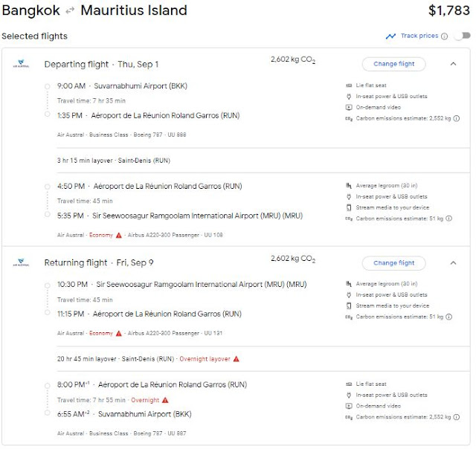Image resolution: width=476 pixels, height=449 pixels.
Task: Click the Stream media icon for flight UU 131
Action: coord(349,306)
